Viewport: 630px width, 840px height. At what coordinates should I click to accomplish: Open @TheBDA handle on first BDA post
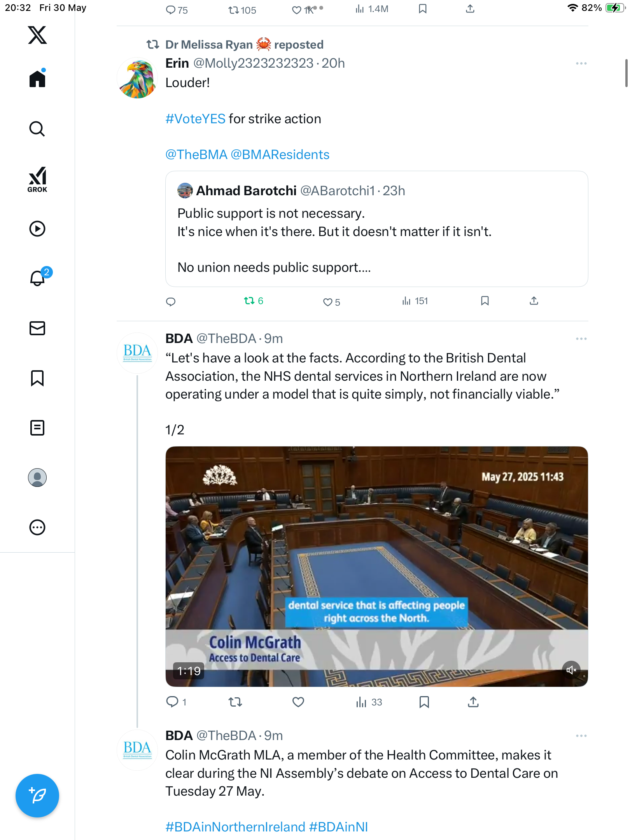click(226, 338)
